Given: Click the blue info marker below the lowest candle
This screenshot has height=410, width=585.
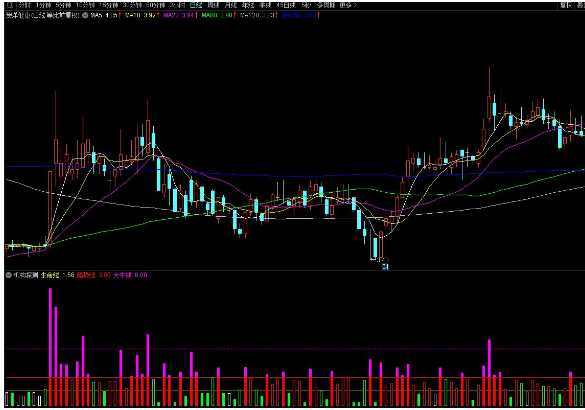Looking at the screenshot, I should (x=385, y=266).
